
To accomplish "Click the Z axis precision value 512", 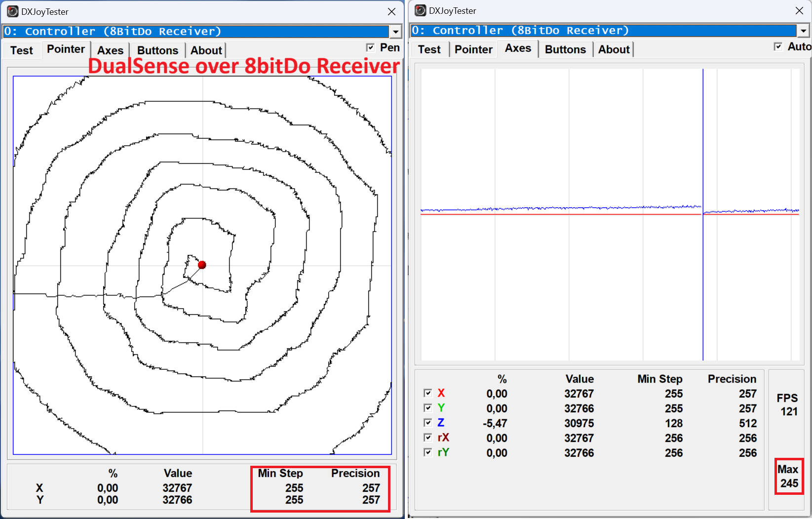I will (748, 423).
